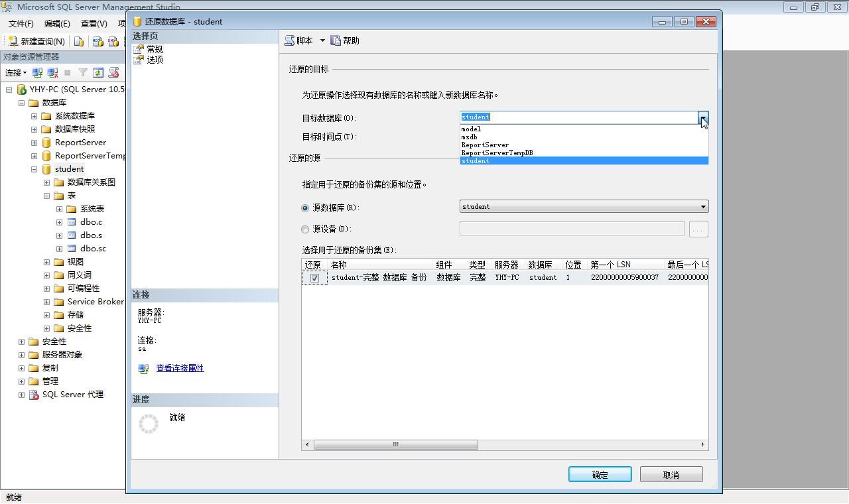Image resolution: width=849 pixels, height=504 pixels.
Task: Select the 源设备 radio button
Action: pos(305,229)
